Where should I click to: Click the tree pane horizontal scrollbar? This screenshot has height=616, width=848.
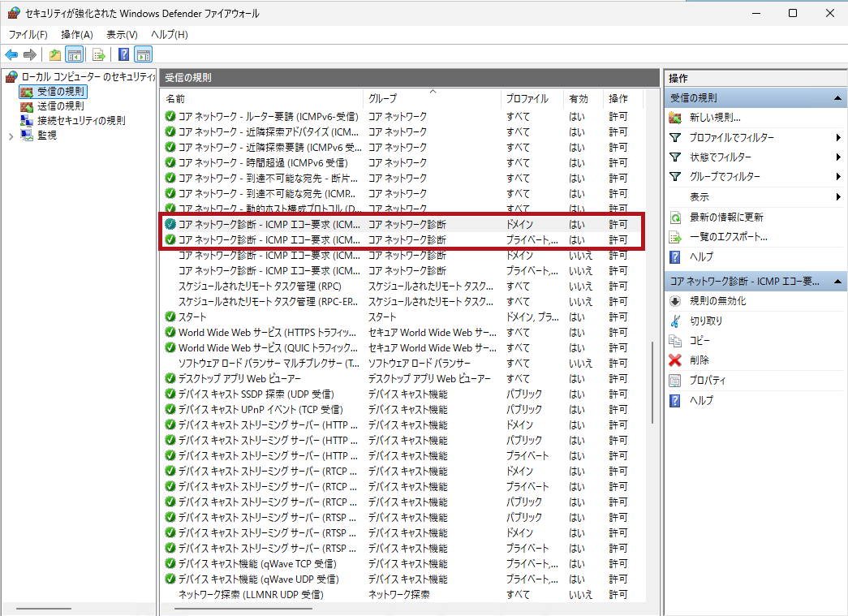coord(44,610)
